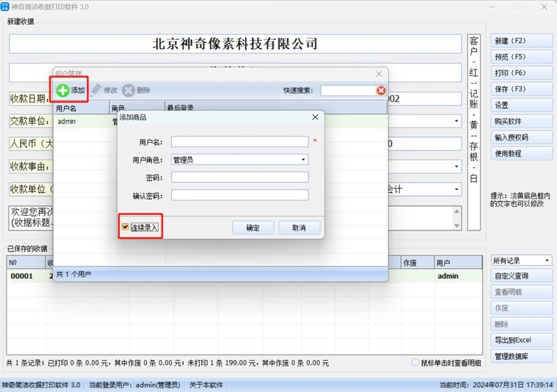Viewport: 557px width, 392px height.
Task: Click the 打印（F6）button
Action: pyautogui.click(x=521, y=73)
